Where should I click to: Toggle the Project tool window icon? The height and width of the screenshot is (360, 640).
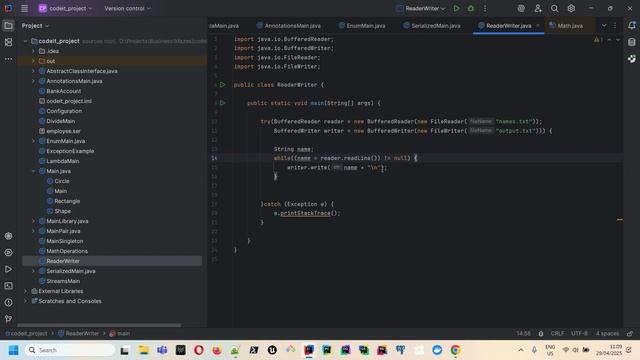8,26
